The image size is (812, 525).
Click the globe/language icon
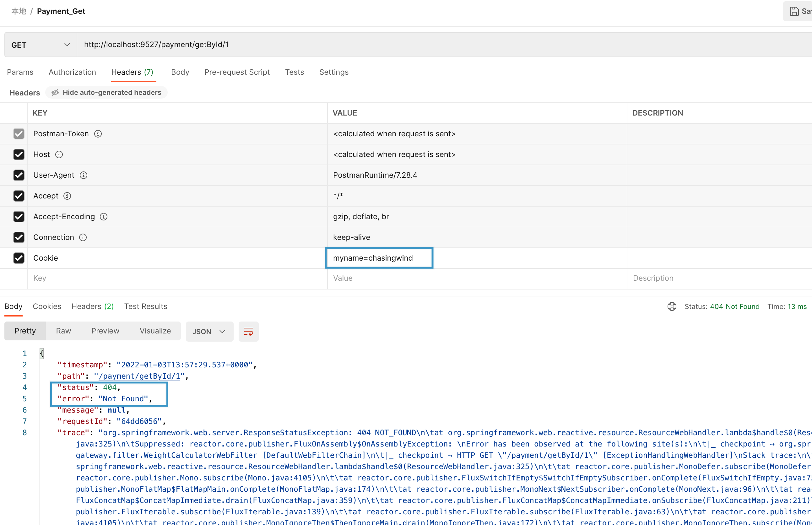tap(672, 306)
